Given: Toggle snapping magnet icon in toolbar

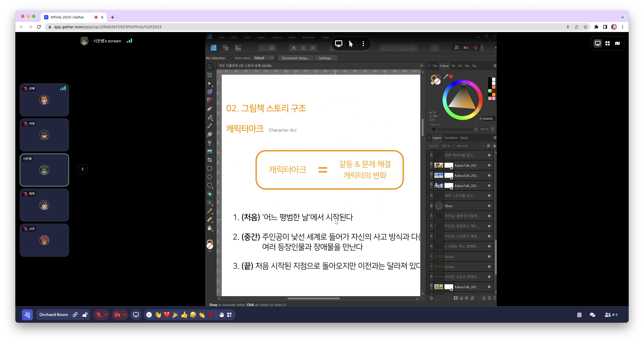Looking at the screenshot, I should [x=475, y=48].
